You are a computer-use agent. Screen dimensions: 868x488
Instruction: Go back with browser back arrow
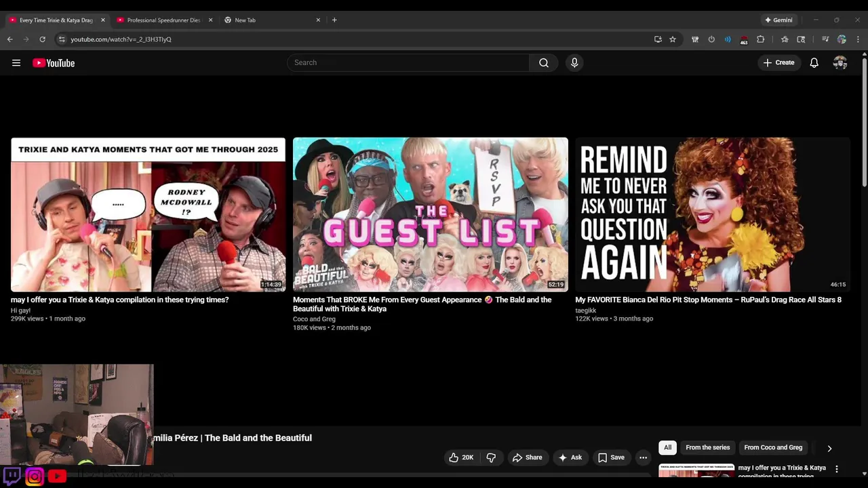pyautogui.click(x=10, y=39)
